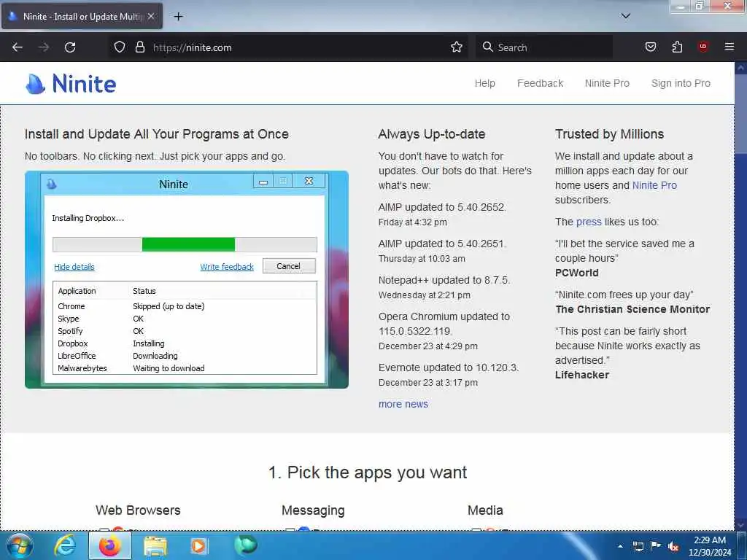This screenshot has height=560, width=747.
Task: Click the Web Browsers category heading
Action: coord(138,510)
